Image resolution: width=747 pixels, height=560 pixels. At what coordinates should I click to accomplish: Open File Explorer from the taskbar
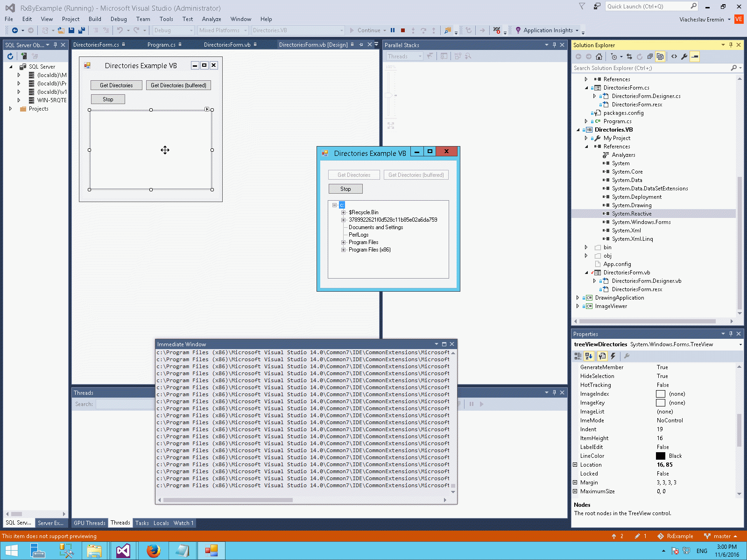pyautogui.click(x=94, y=551)
